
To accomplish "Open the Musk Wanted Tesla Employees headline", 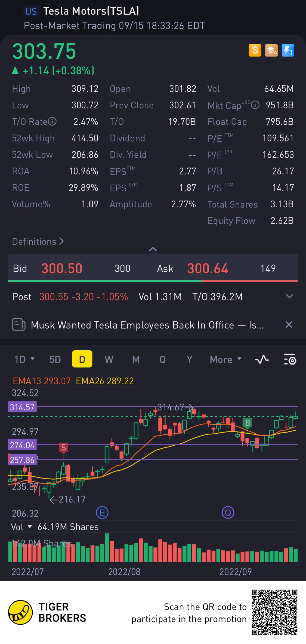I will point(147,325).
